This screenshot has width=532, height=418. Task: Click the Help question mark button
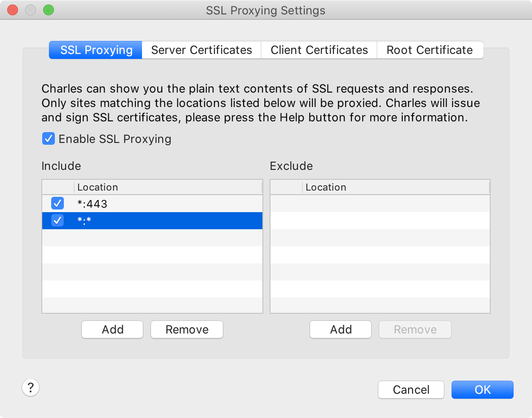coord(31,387)
